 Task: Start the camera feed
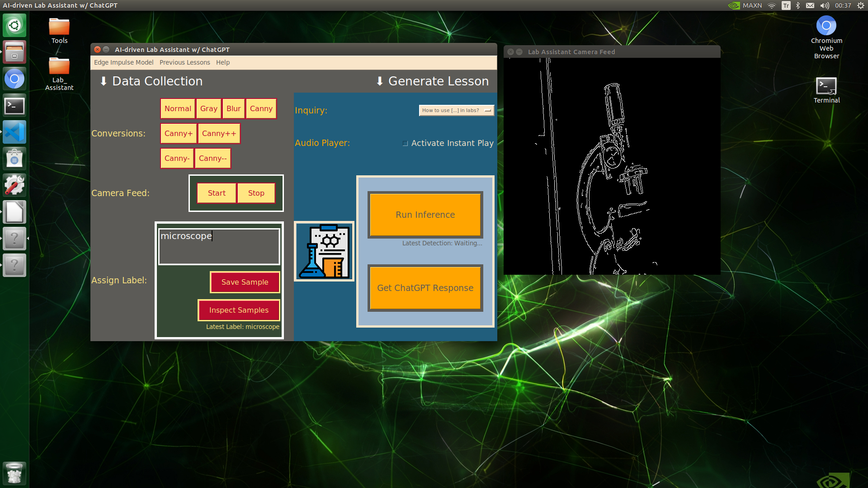point(217,192)
